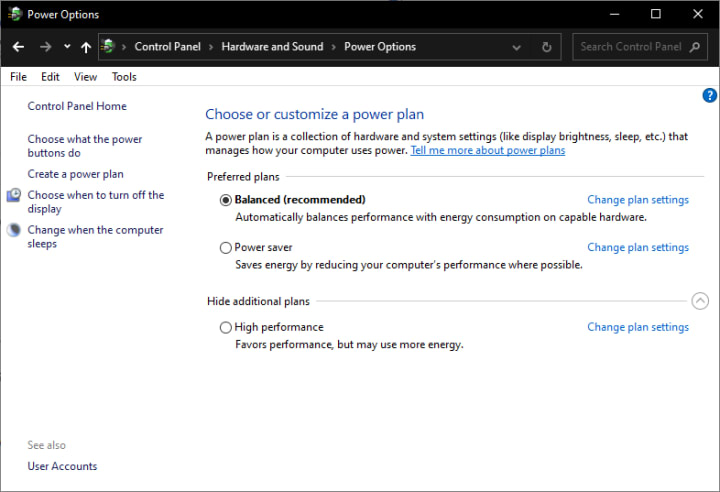Open Tell me more about power plans link
The height and width of the screenshot is (492, 720).
[487, 150]
